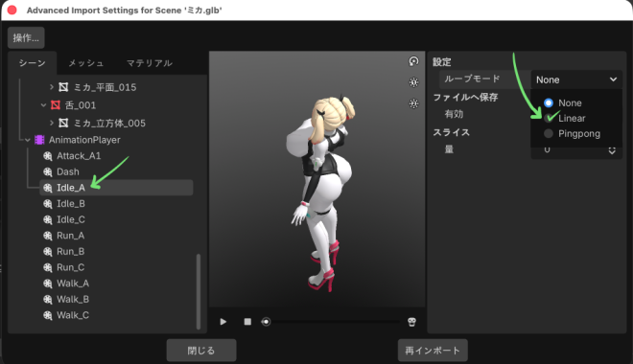Image resolution: width=633 pixels, height=364 pixels.
Task: Click the rotation reset icon in preview
Action: click(x=413, y=61)
